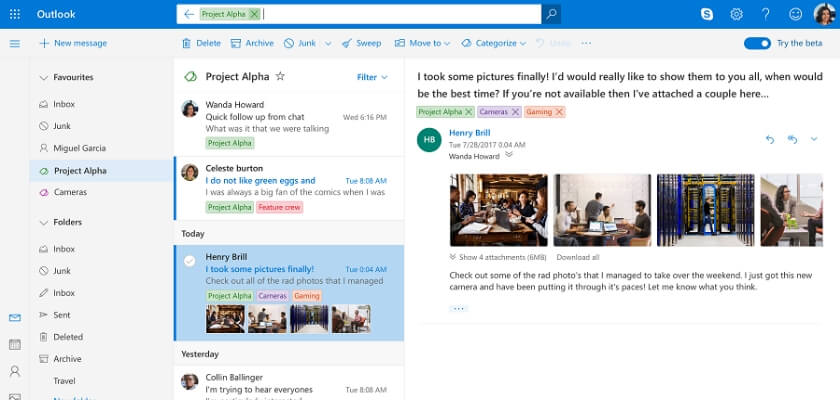Toggle the Try the beta switch
The width and height of the screenshot is (840, 400).
pyautogui.click(x=757, y=43)
